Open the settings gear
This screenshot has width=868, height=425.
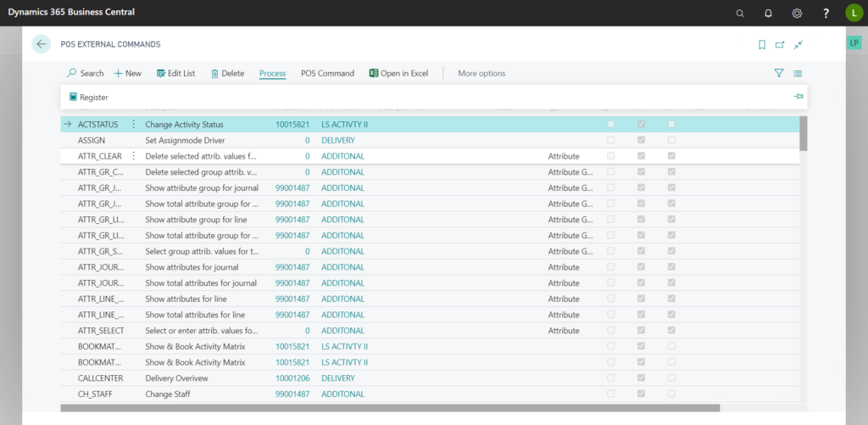797,14
